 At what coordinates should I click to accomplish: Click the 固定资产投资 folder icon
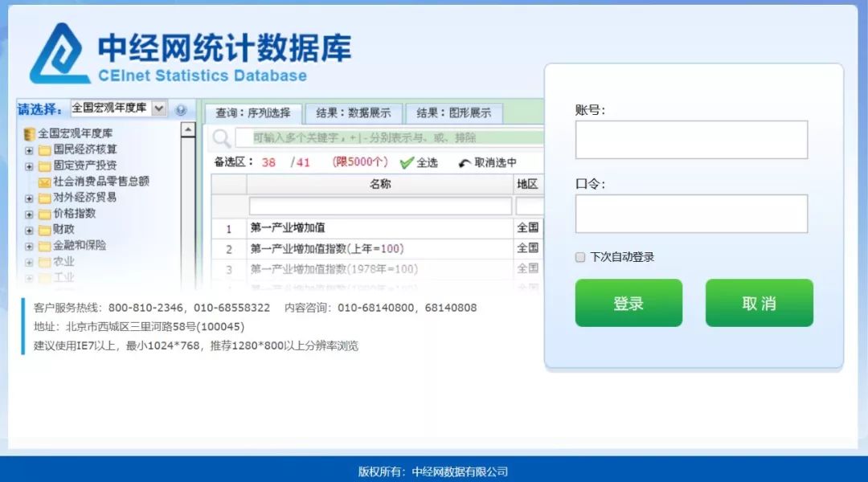(45, 166)
